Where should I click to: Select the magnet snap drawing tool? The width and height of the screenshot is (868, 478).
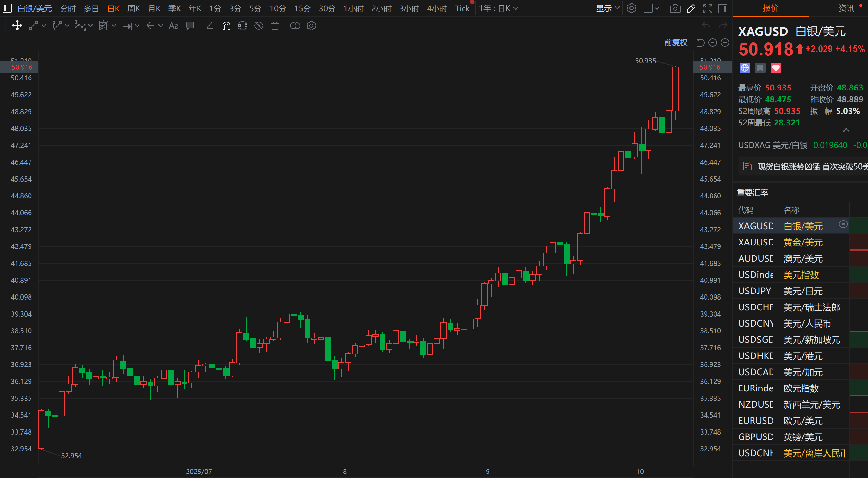click(226, 26)
